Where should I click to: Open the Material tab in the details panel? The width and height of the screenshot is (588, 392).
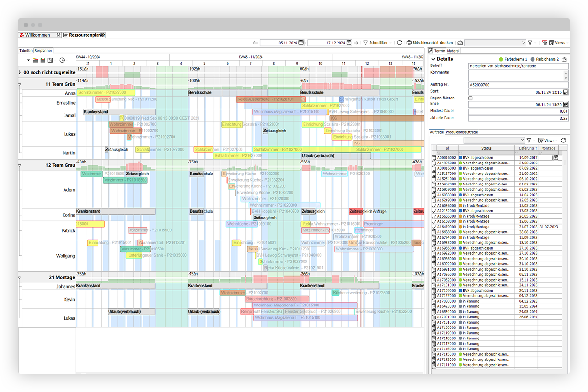pyautogui.click(x=453, y=50)
